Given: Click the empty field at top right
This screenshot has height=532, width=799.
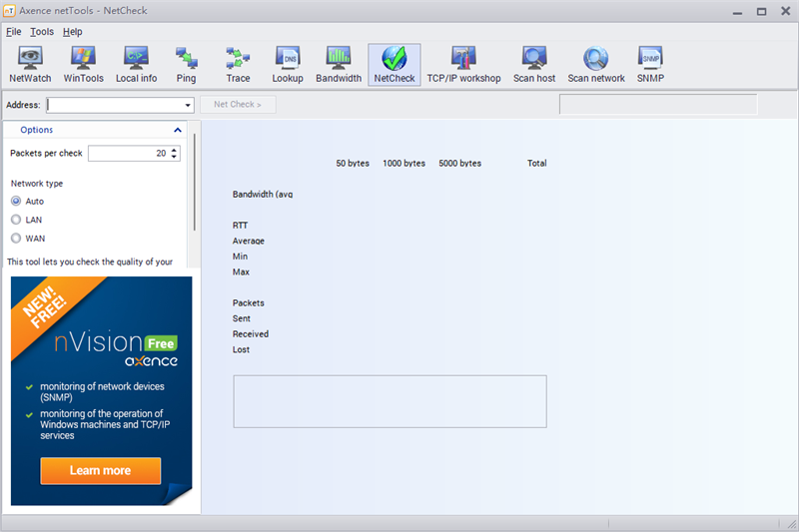Looking at the screenshot, I should pos(658,105).
